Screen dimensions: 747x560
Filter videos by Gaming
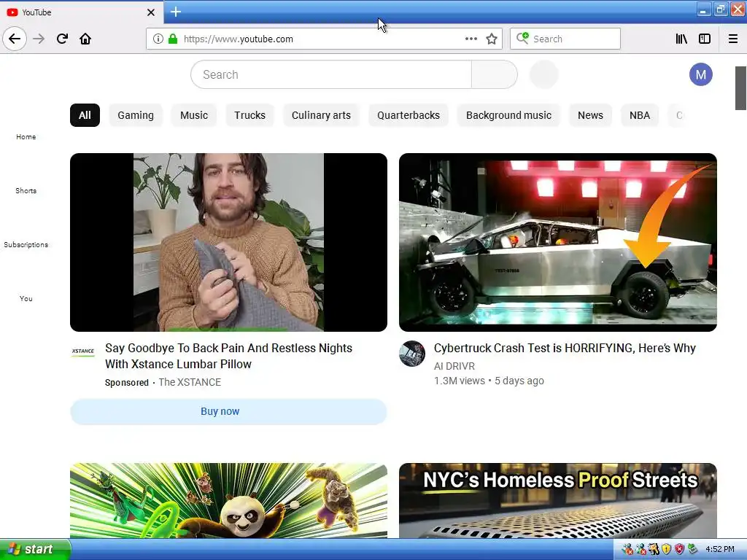point(136,115)
